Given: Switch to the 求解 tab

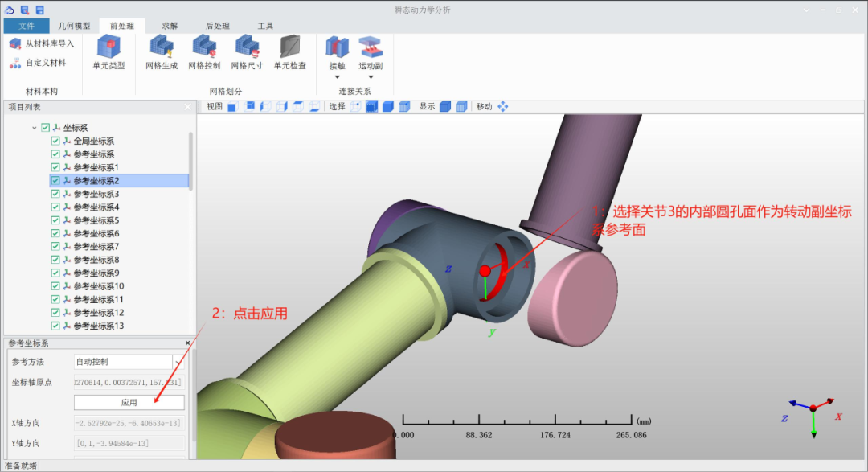Looking at the screenshot, I should tap(170, 26).
